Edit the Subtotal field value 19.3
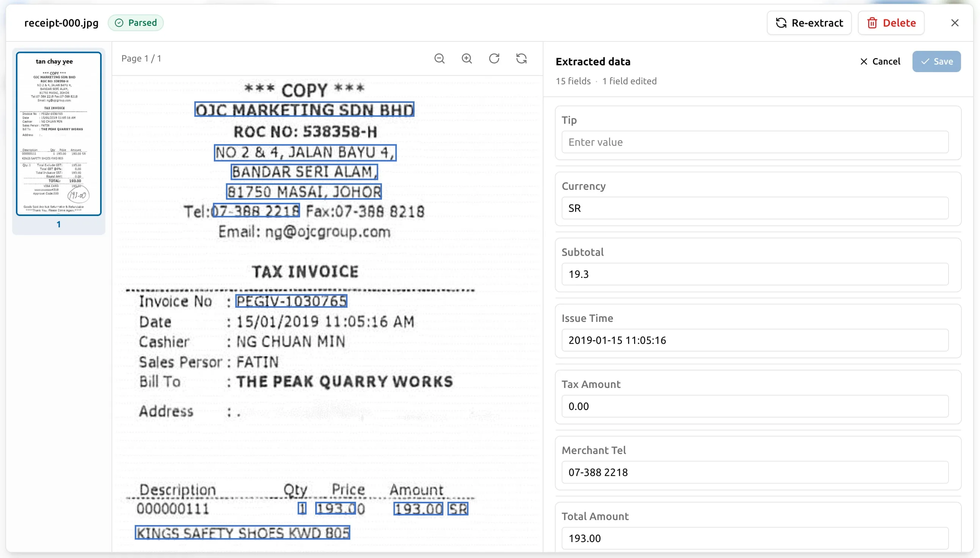Viewport: 980px width, 558px height. tap(755, 274)
